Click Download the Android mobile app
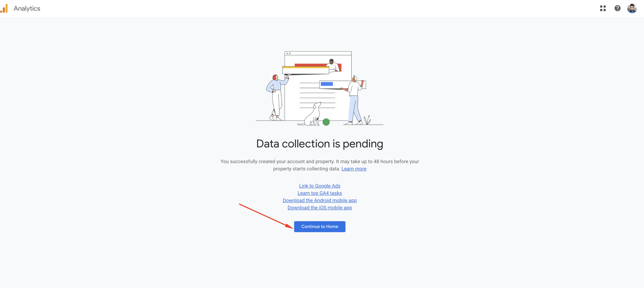Screen dimensions: 644x288 click(x=319, y=200)
